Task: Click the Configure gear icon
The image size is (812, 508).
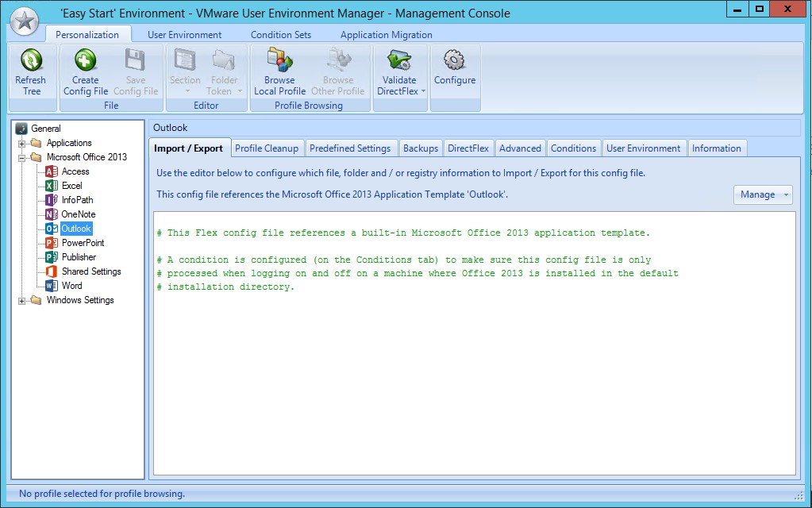Action: (454, 60)
